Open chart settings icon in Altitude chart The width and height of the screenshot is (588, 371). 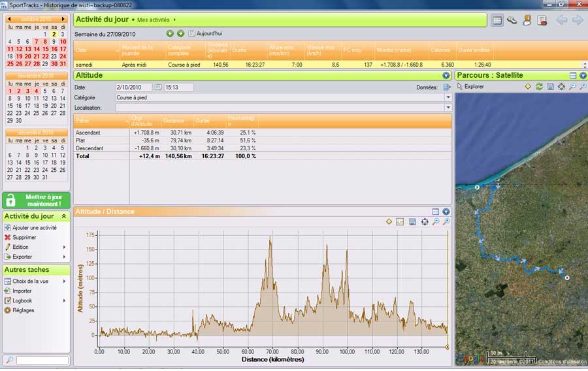pos(400,222)
